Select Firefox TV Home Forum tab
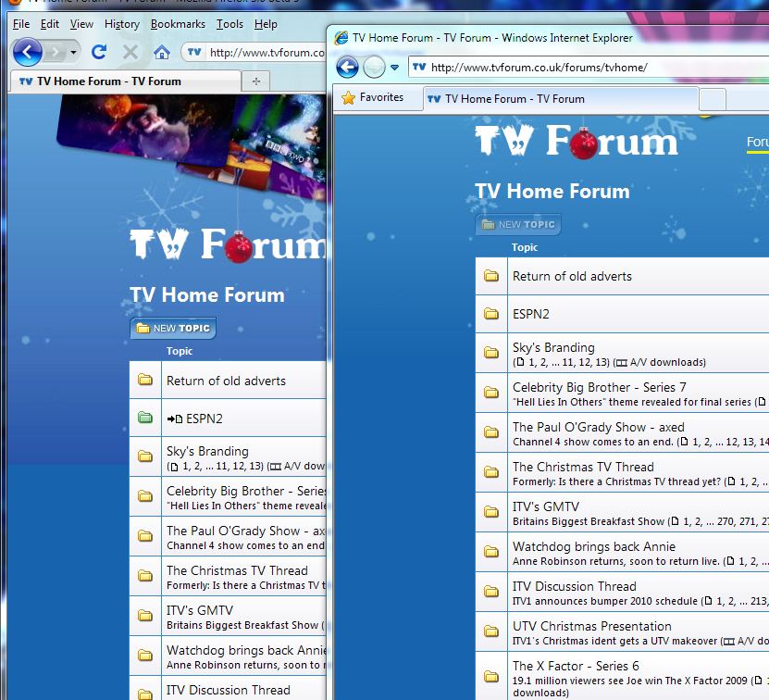Screen dimensions: 769x700 coord(126,81)
